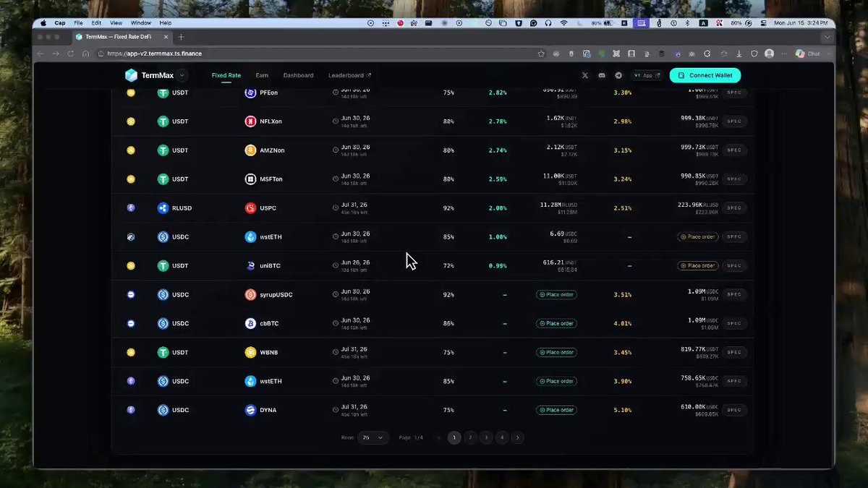Place order in the DYNA row
Screen dimensions: 868x488
point(556,411)
